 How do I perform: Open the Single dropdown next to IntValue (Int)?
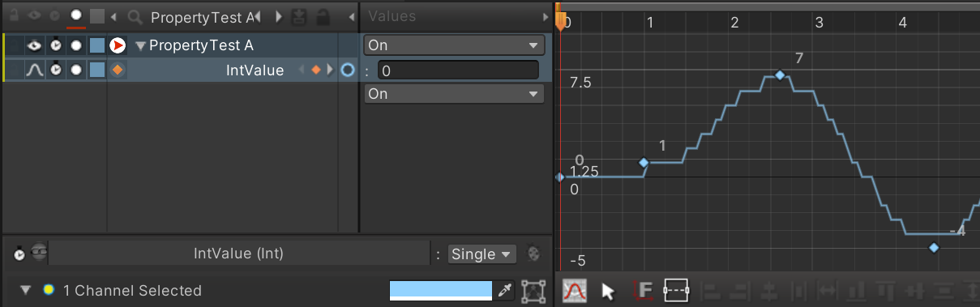pyautogui.click(x=482, y=254)
